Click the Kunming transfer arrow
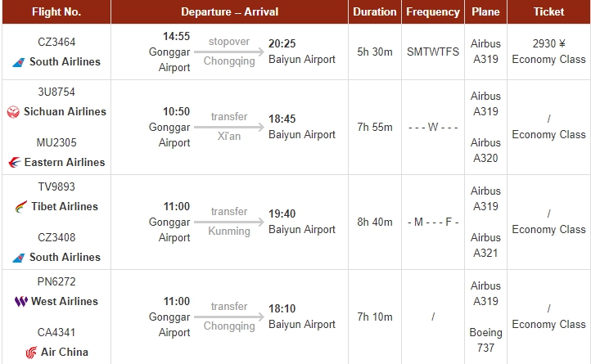The height and width of the screenshot is (364, 591). coord(229,222)
